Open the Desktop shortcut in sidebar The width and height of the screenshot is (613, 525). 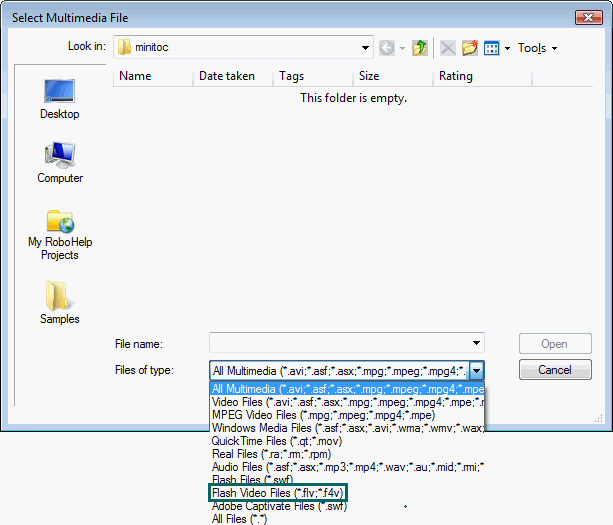(x=59, y=100)
